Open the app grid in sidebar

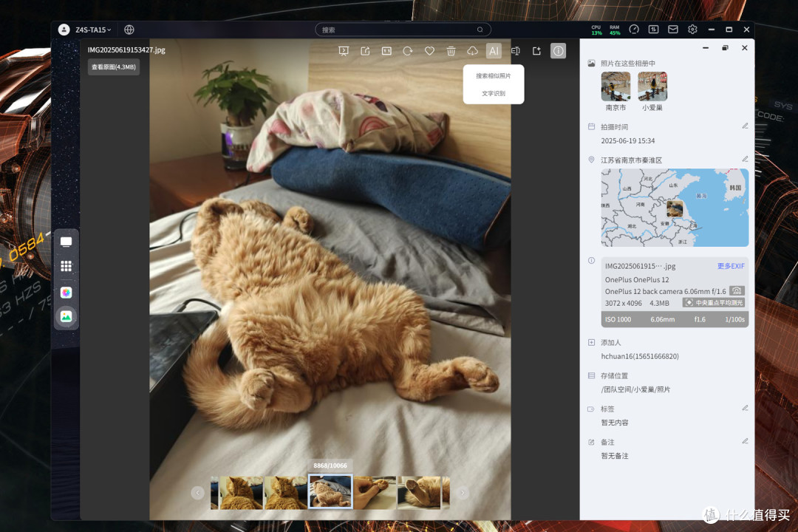tap(66, 266)
